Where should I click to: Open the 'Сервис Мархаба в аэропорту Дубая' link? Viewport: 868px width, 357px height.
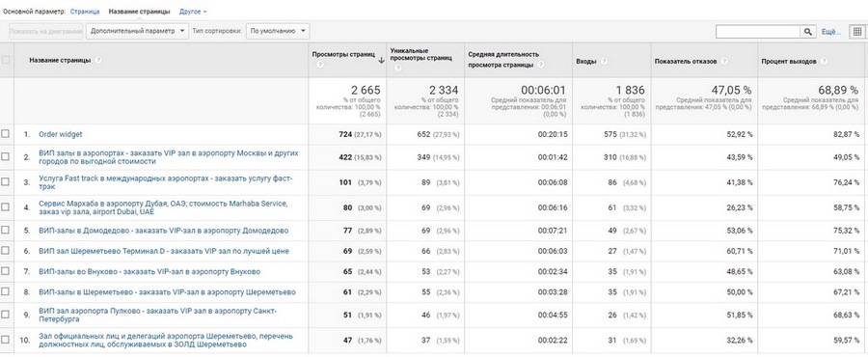click(163, 207)
